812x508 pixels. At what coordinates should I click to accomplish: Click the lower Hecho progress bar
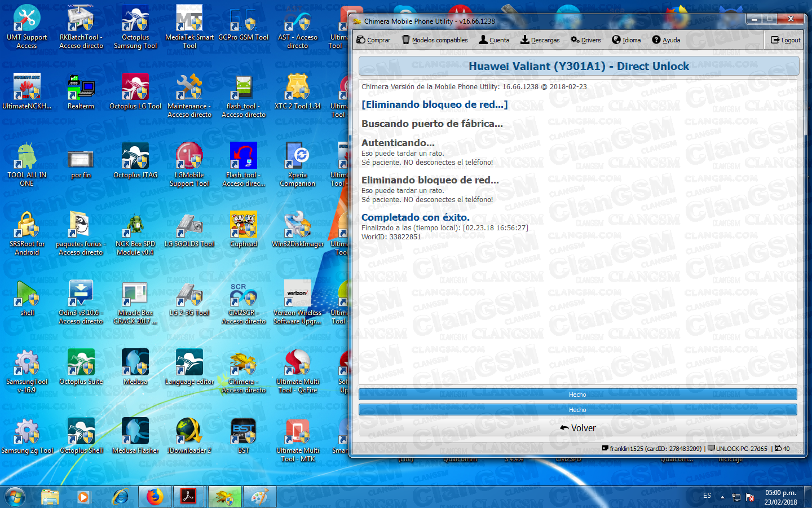coord(577,410)
